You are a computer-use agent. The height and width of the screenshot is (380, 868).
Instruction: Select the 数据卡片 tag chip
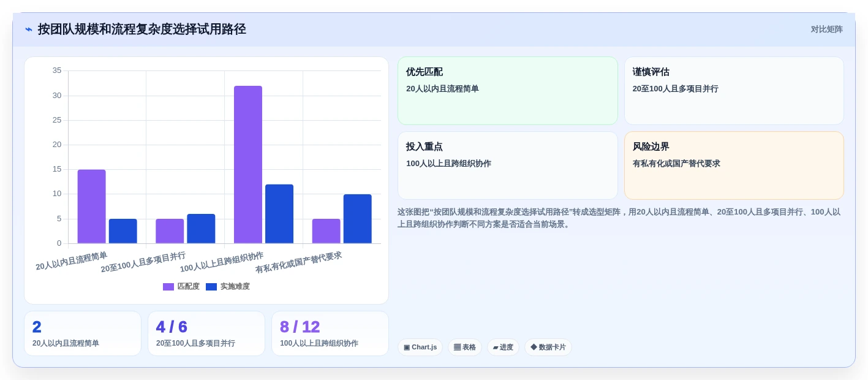[x=548, y=348]
